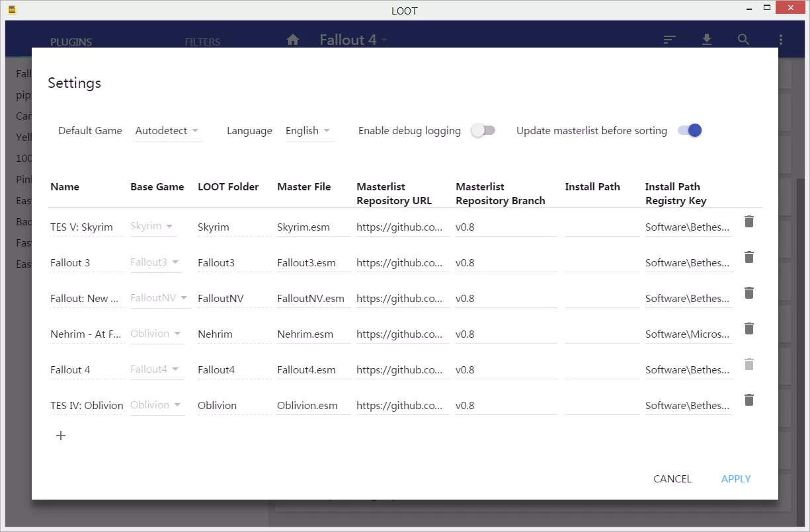This screenshot has width=810, height=532.
Task: Enable debug logging switch
Action: [x=483, y=130]
